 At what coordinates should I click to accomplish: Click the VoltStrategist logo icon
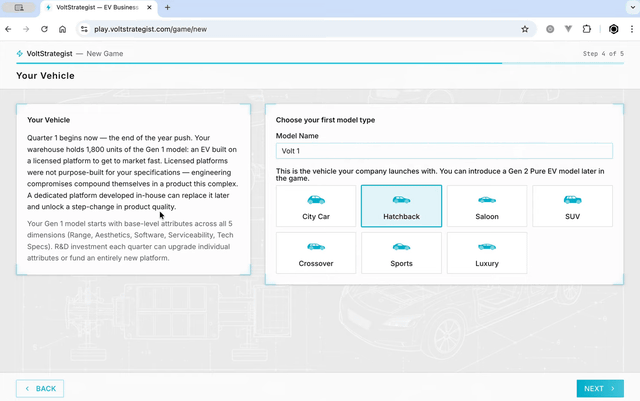pos(19,53)
